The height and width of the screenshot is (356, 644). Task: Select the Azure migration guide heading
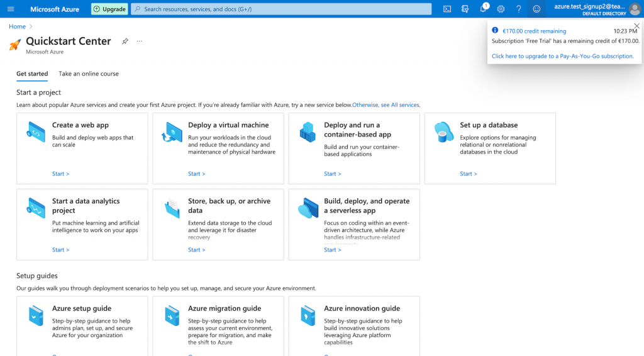pyautogui.click(x=225, y=308)
